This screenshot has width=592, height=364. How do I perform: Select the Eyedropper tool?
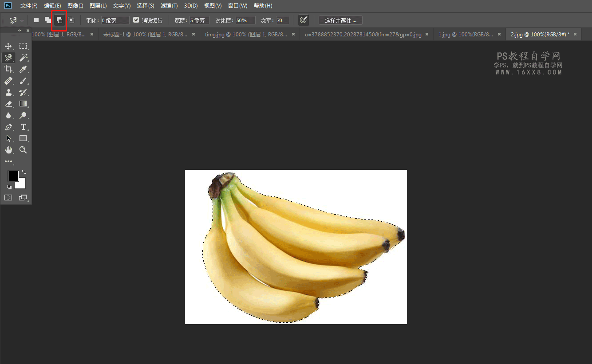coord(23,69)
